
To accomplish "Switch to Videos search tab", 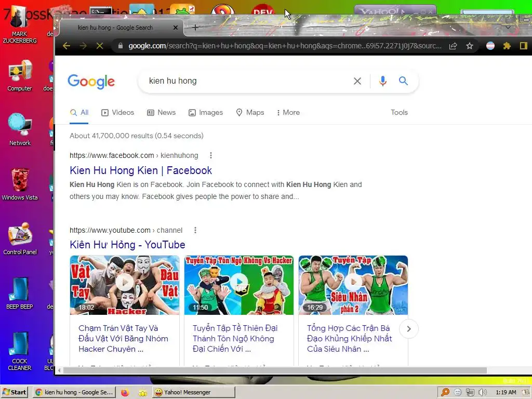I will pos(118,113).
